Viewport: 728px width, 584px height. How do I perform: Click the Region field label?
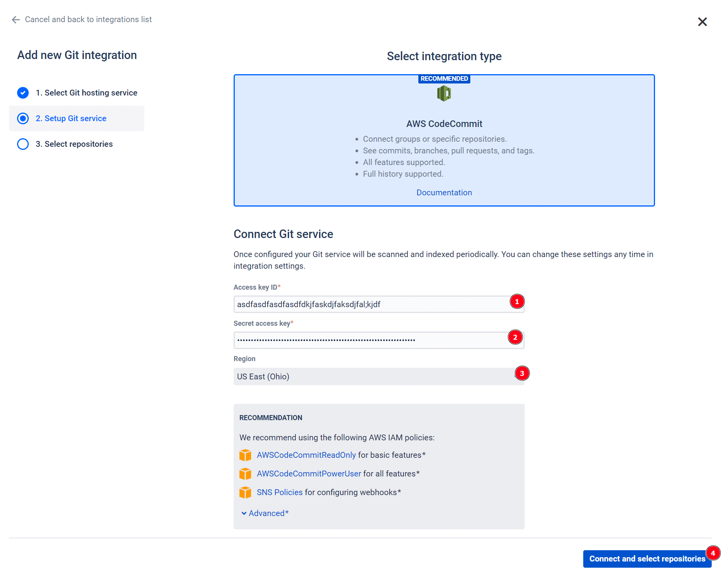coord(244,359)
